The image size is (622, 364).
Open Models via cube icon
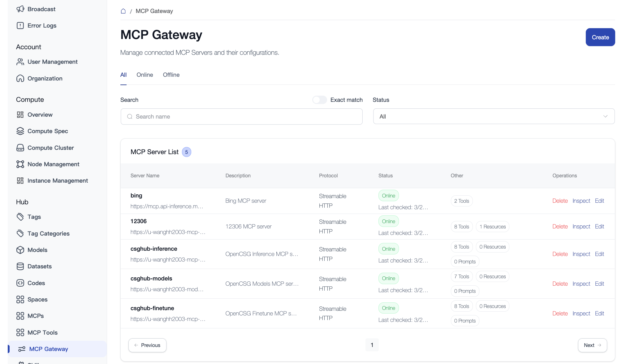click(20, 250)
